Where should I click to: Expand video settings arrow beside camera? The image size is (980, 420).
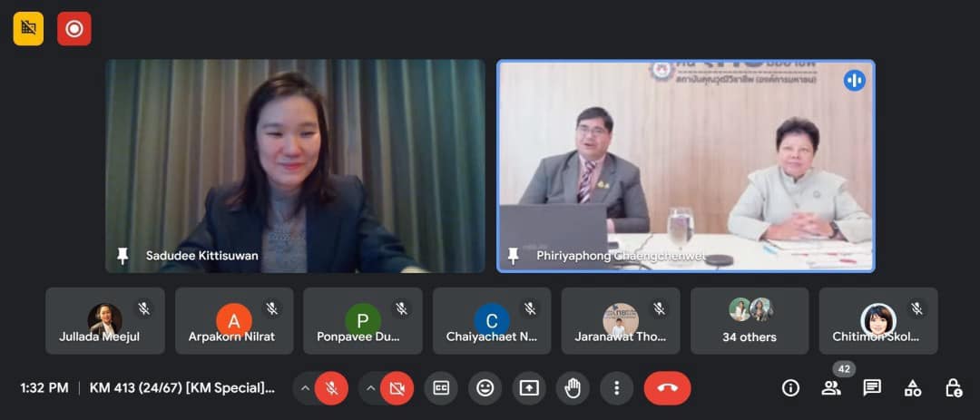coord(370,388)
